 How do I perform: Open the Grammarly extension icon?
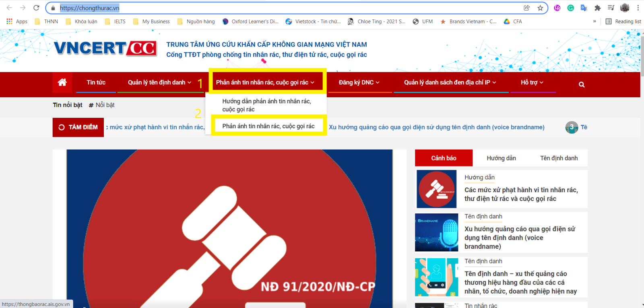pos(570,8)
